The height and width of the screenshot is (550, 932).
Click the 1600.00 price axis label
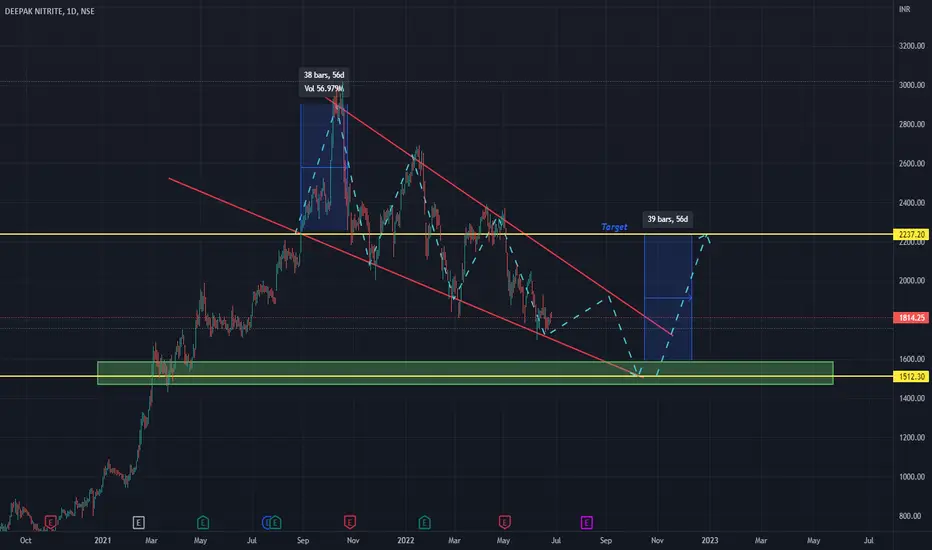[x=912, y=359]
